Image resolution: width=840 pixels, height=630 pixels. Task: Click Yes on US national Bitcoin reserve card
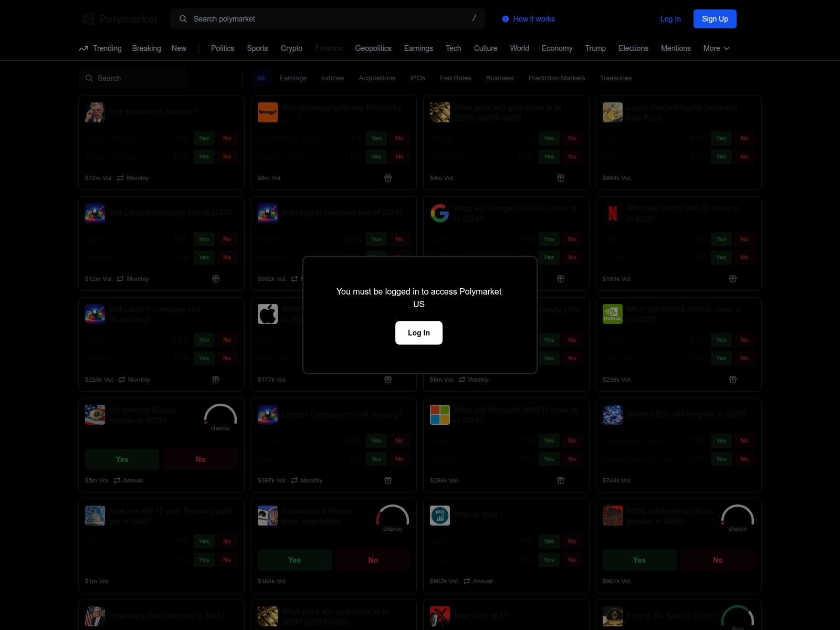[x=122, y=459]
